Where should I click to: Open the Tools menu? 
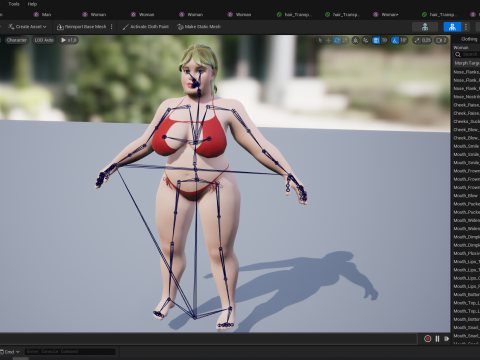(x=14, y=4)
